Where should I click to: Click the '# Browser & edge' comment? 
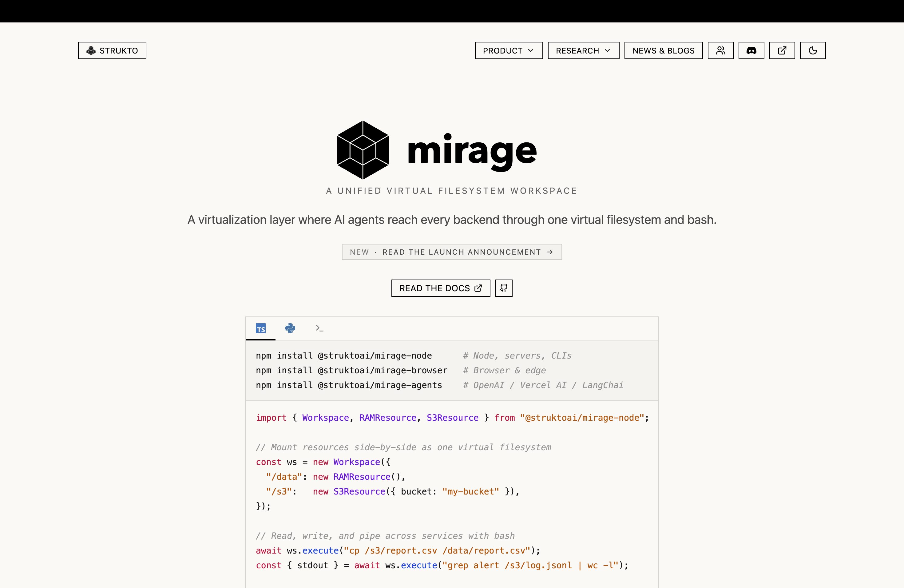[504, 370]
